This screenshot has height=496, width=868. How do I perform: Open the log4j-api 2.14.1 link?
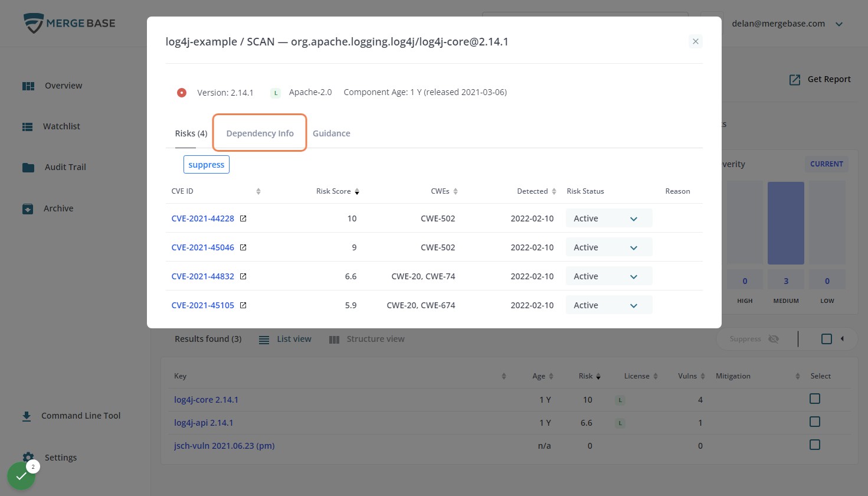pyautogui.click(x=204, y=423)
